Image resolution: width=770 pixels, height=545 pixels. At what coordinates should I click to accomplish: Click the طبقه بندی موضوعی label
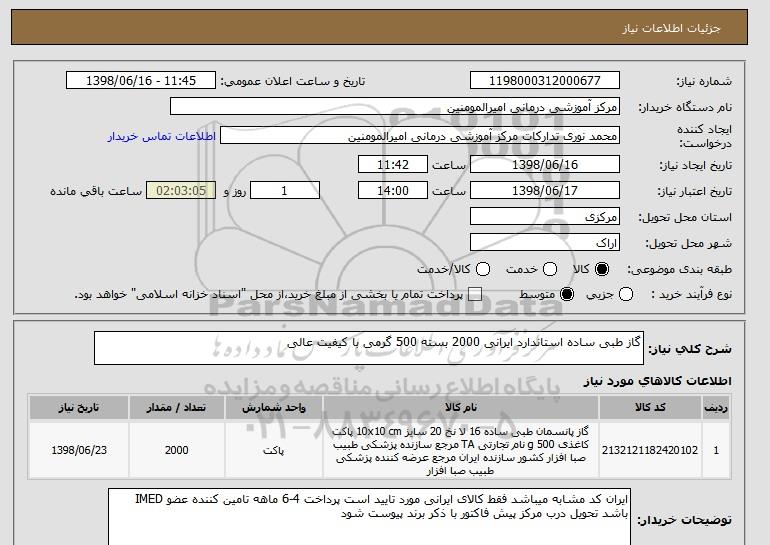tap(679, 269)
